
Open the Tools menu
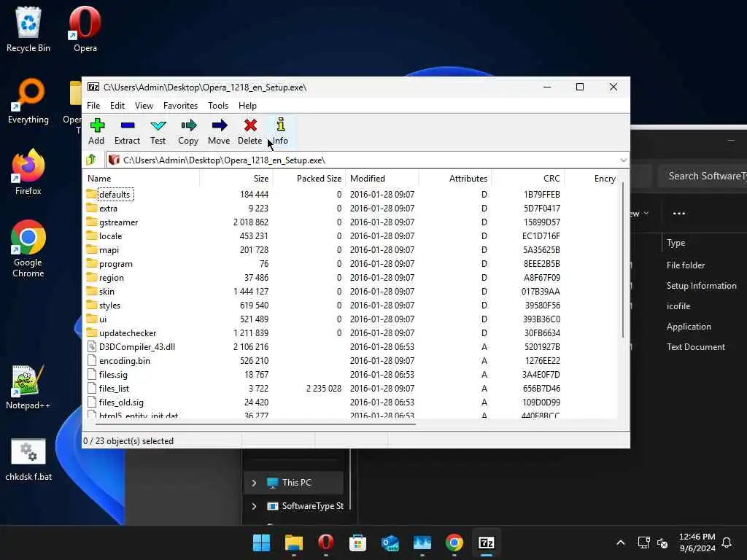point(218,106)
